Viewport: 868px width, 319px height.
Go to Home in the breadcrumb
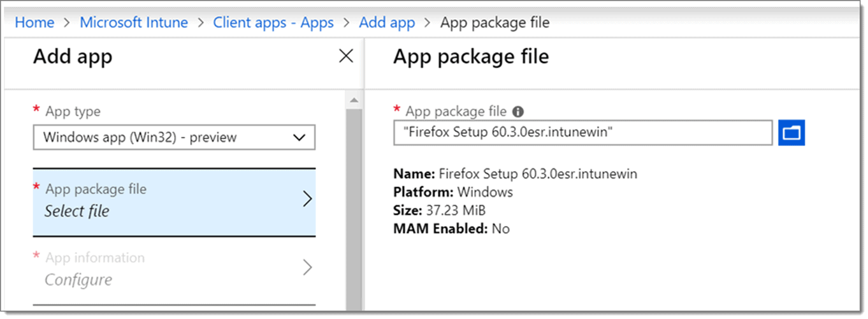[34, 23]
